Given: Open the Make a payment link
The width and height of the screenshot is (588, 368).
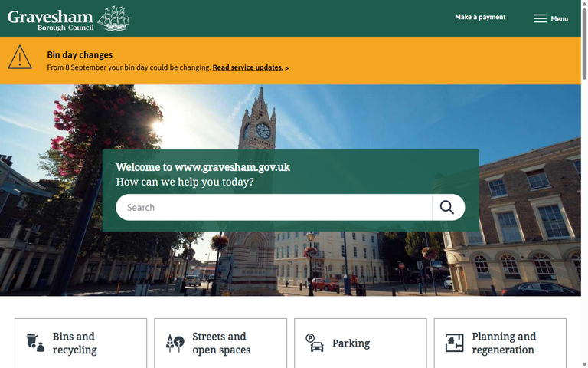Looking at the screenshot, I should [480, 17].
